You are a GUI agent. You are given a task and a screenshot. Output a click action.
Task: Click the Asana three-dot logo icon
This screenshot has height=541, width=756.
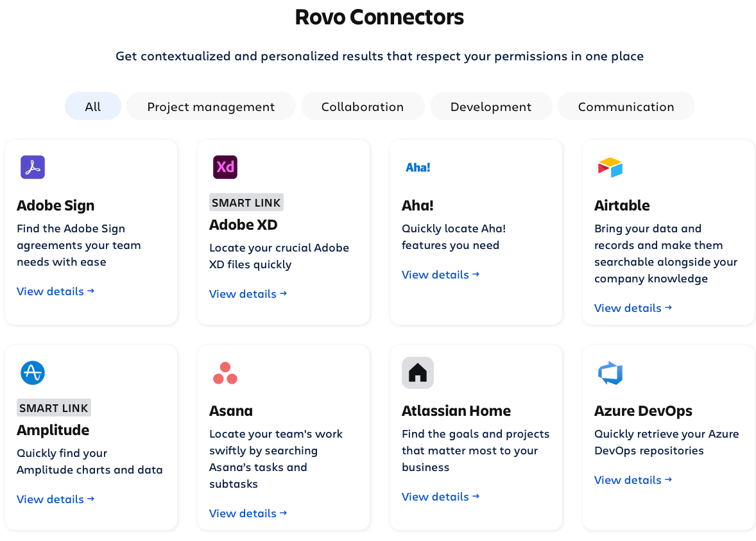225,373
